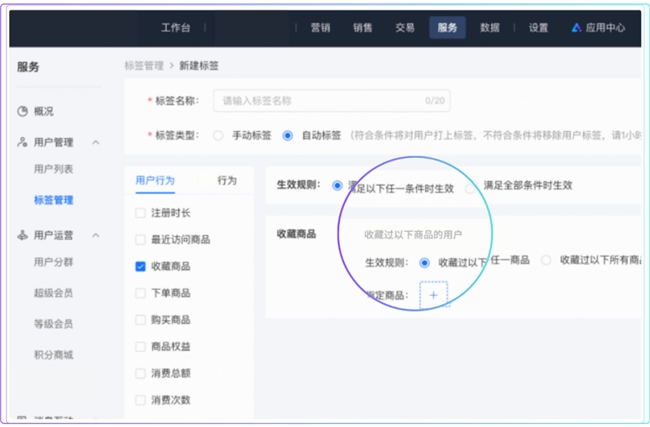
Task: Collapse the 用户管理 sidebar section
Action: point(96,143)
